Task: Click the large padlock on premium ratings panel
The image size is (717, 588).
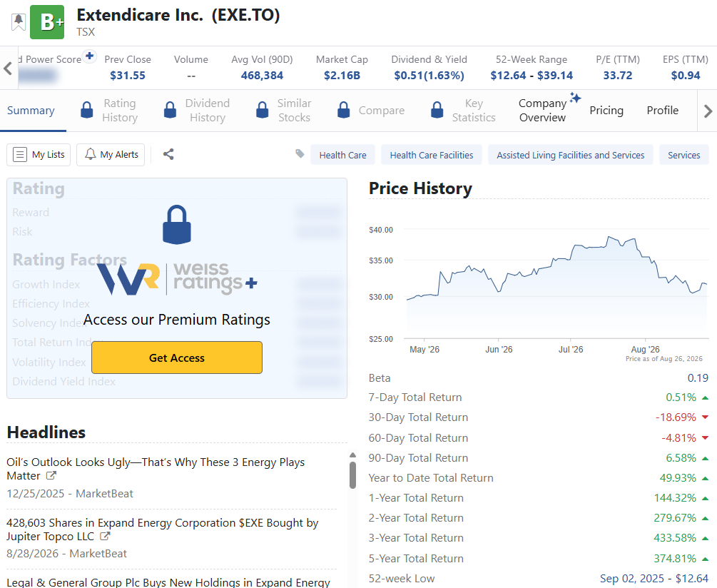Action: click(x=177, y=225)
